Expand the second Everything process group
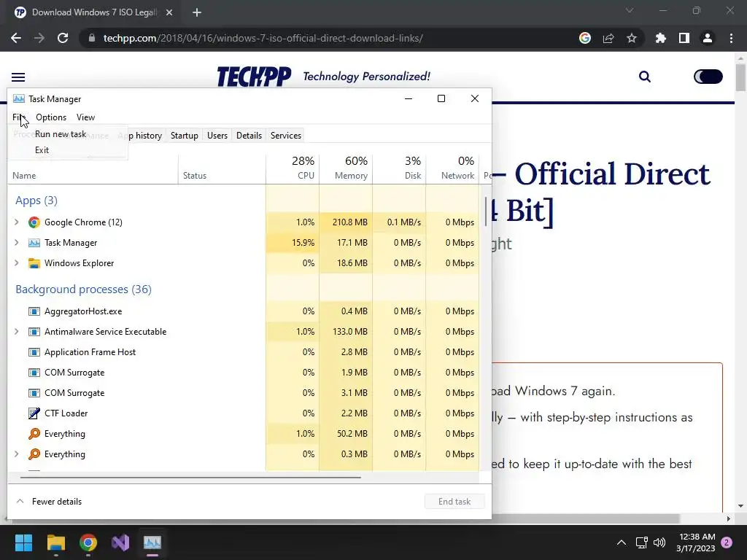 (x=17, y=454)
